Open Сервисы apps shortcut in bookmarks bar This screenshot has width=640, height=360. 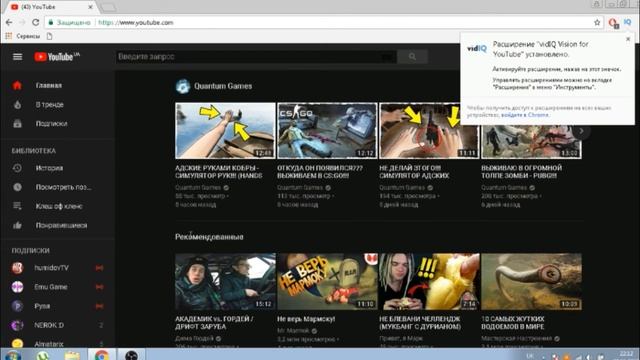coord(23,36)
